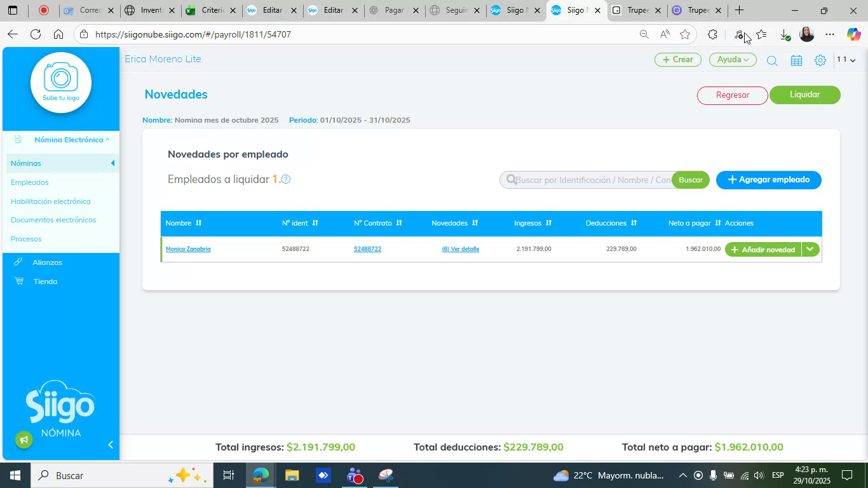Open the browser home page
The width and height of the screenshot is (868, 488).
[x=58, y=34]
